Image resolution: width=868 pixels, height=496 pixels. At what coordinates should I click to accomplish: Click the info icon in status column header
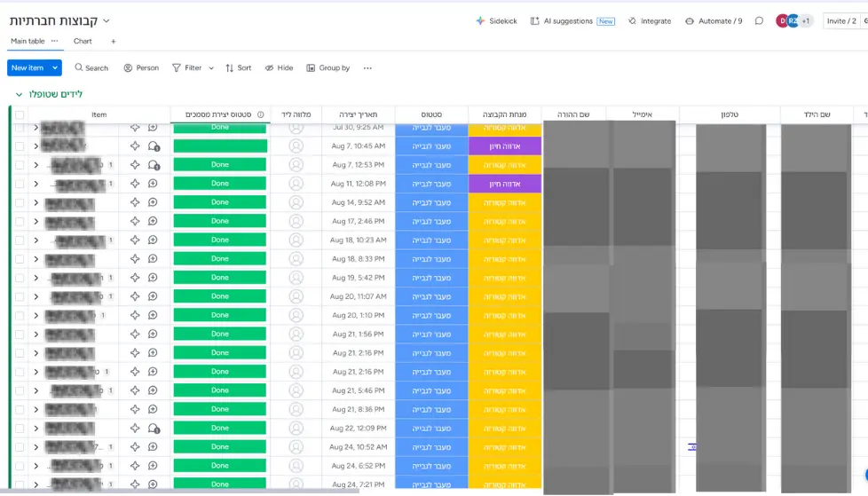[x=261, y=114]
